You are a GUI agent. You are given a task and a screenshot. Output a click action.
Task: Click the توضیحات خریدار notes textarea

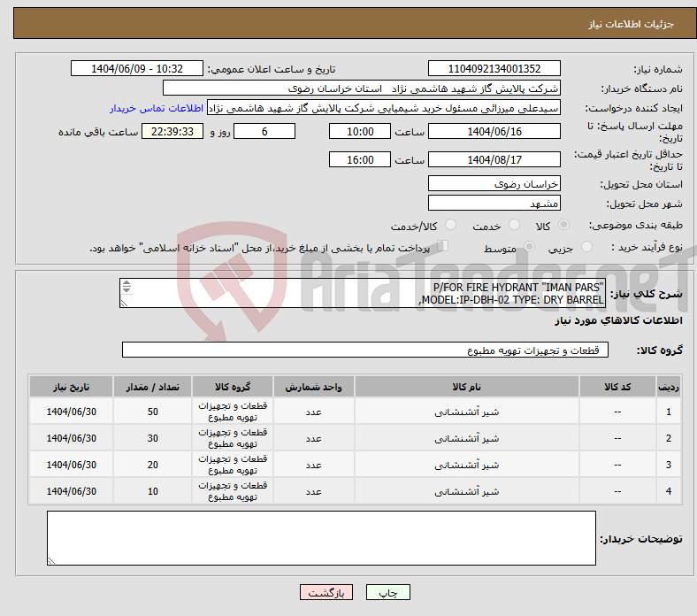[x=321, y=538]
